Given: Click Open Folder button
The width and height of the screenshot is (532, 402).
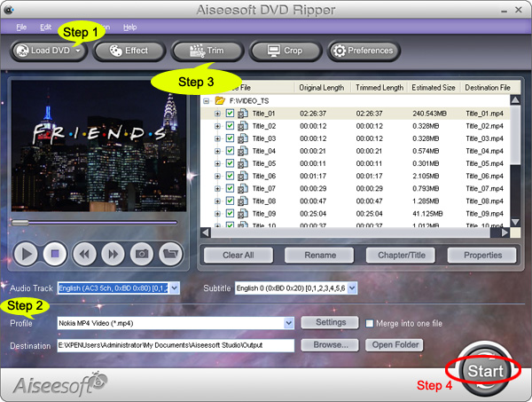Looking at the screenshot, I should (395, 345).
